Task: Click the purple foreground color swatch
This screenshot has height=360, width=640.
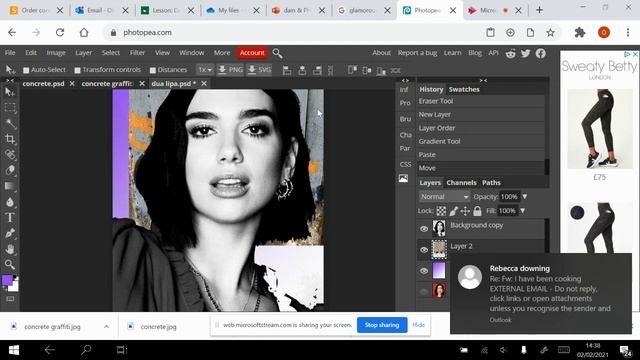Action: [7, 280]
